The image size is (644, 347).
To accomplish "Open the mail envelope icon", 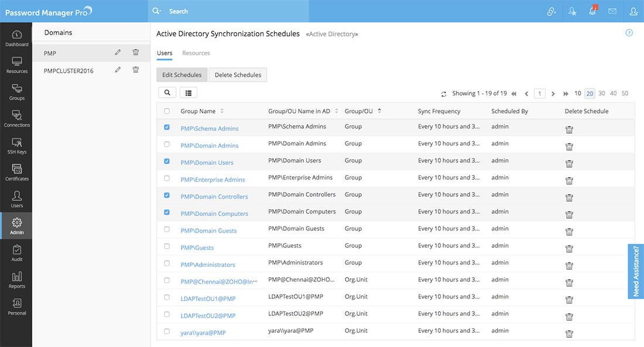I will (x=612, y=11).
